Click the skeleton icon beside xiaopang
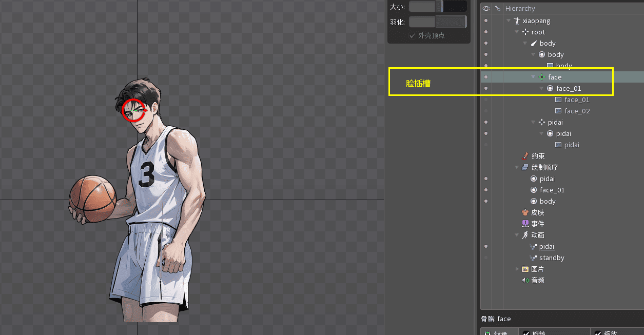 (517, 21)
